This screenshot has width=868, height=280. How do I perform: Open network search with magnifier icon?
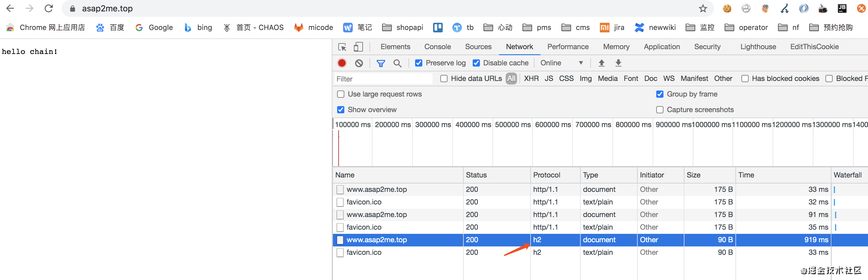pyautogui.click(x=398, y=63)
